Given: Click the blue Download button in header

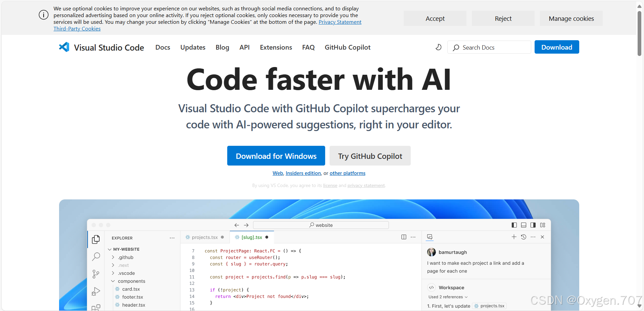Looking at the screenshot, I should pos(557,47).
